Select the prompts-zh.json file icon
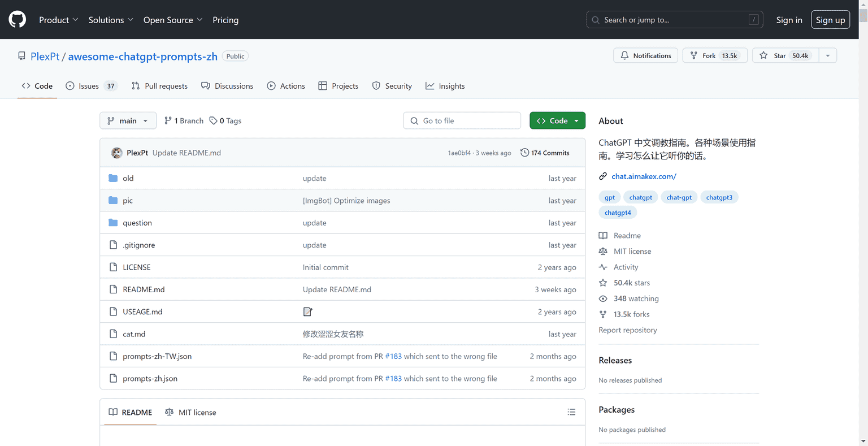The height and width of the screenshot is (446, 868). (x=113, y=379)
